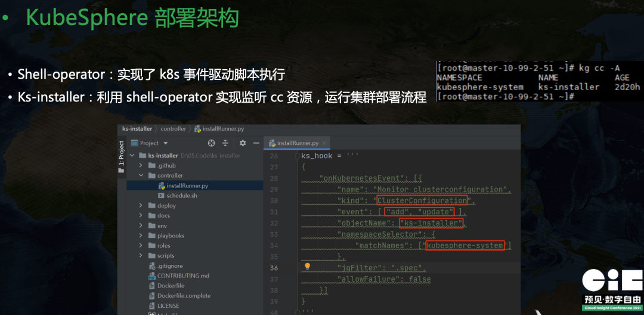Expand the .github folder
The height and width of the screenshot is (315, 644).
click(141, 165)
